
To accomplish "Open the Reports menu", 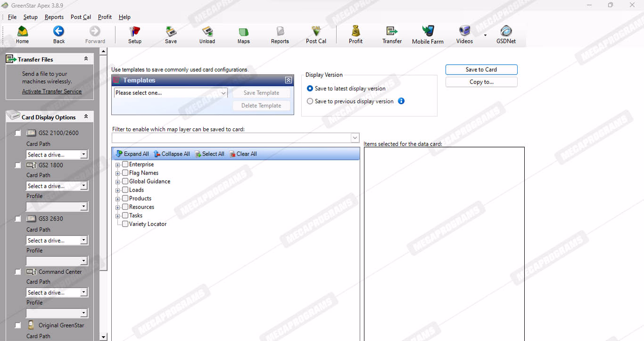I will [54, 17].
